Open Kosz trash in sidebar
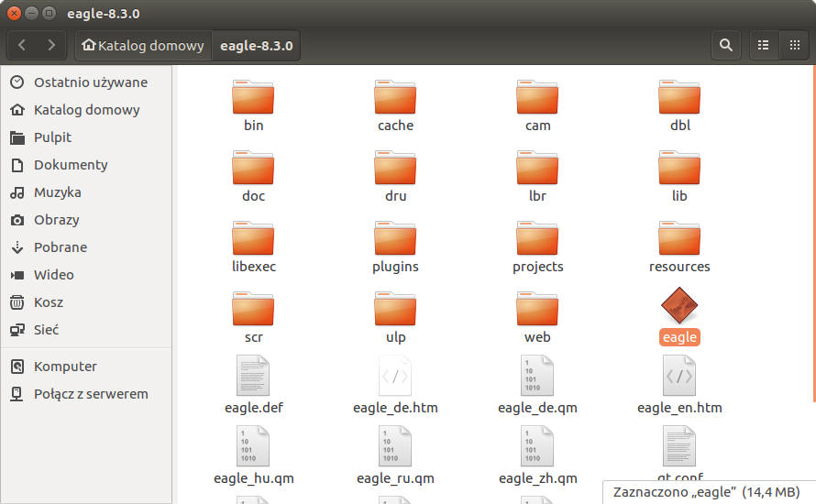The image size is (816, 504). [x=49, y=302]
